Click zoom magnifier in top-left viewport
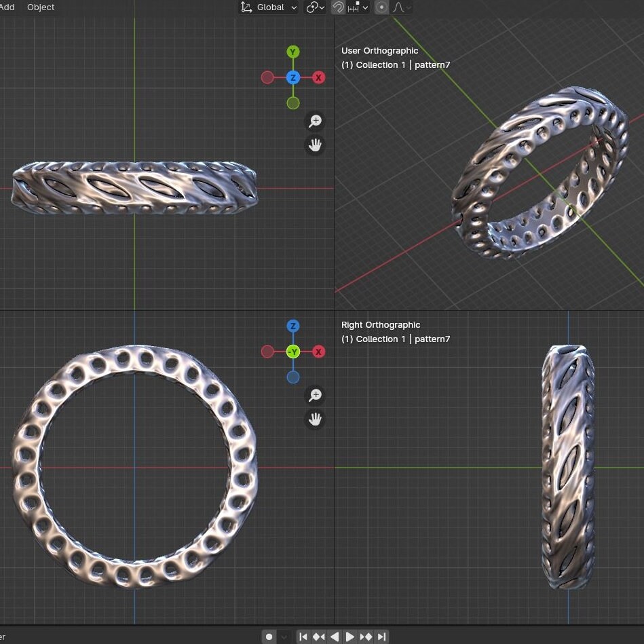 [x=315, y=121]
